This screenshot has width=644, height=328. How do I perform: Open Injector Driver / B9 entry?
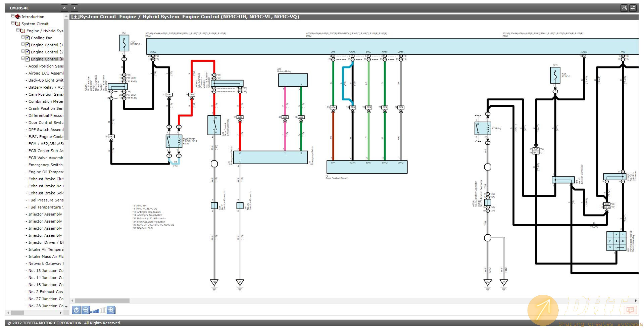46,242
